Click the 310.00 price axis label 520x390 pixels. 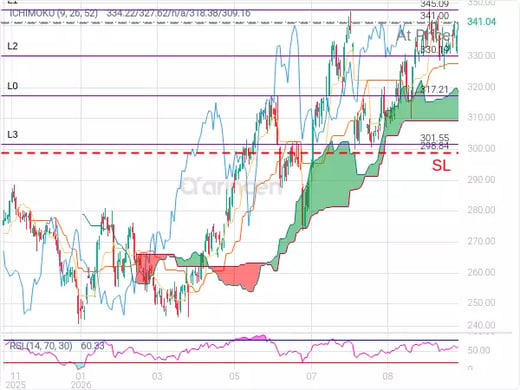click(481, 117)
